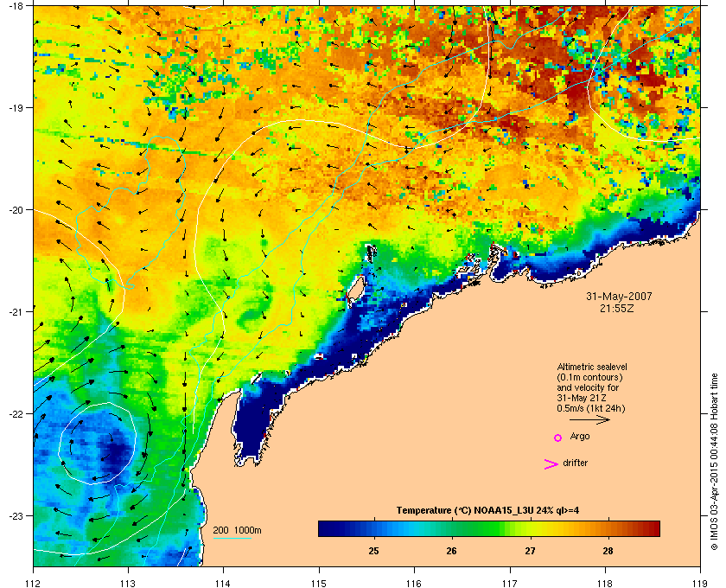The image size is (726, 588).
Task: Click the latitude axis label -22
Action: (16, 413)
